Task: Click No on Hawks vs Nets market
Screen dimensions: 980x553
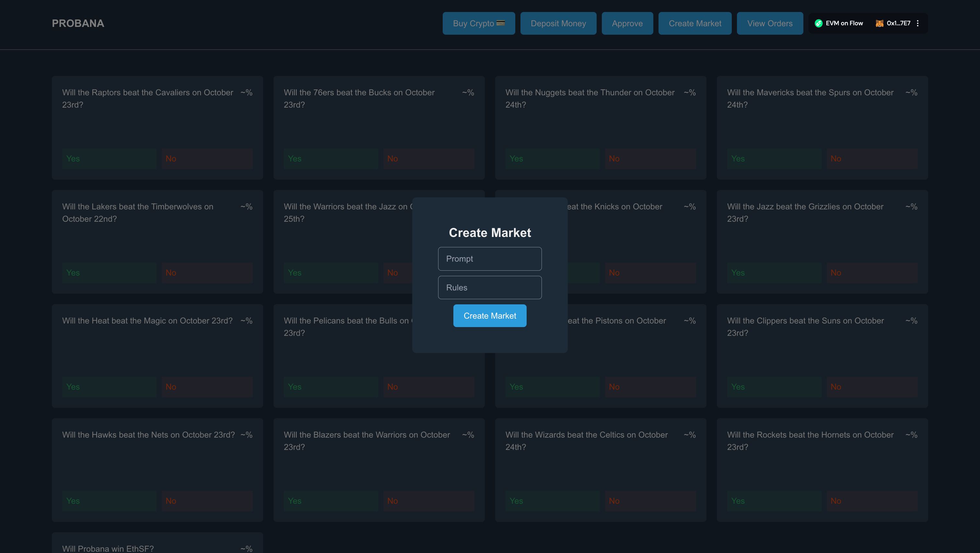Action: pos(207,501)
